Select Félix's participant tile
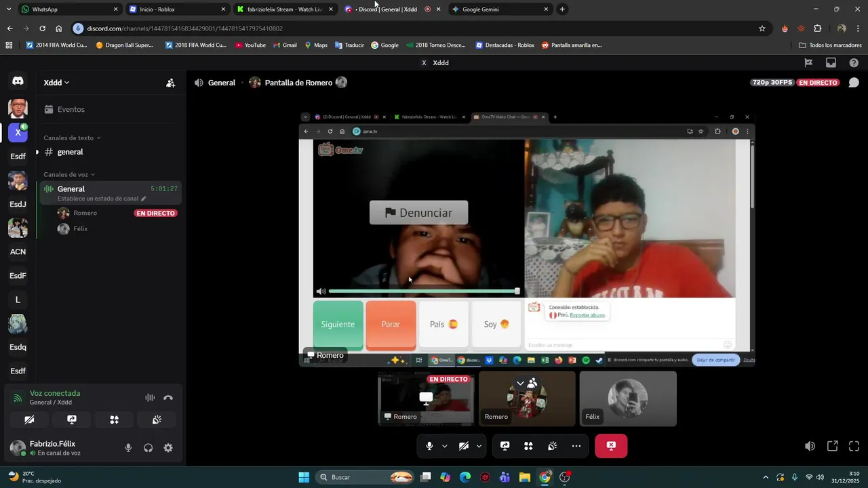The height and width of the screenshot is (488, 868). tap(628, 399)
